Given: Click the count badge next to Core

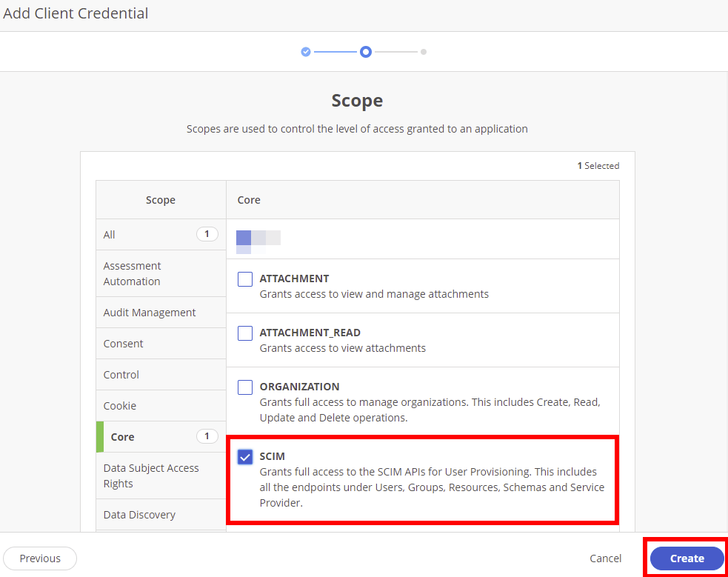Looking at the screenshot, I should (207, 436).
